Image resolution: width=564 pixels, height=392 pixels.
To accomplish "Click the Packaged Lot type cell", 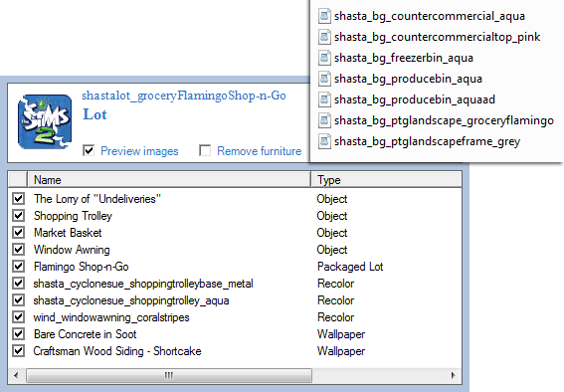I will 350,267.
